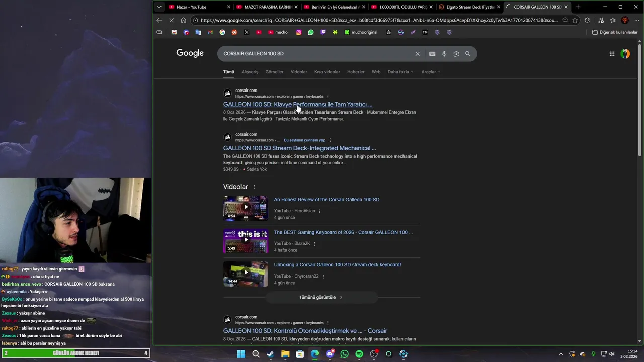This screenshot has height=362, width=644.
Task: Expand the 'Araçlar' tools menu
Action: (431, 72)
